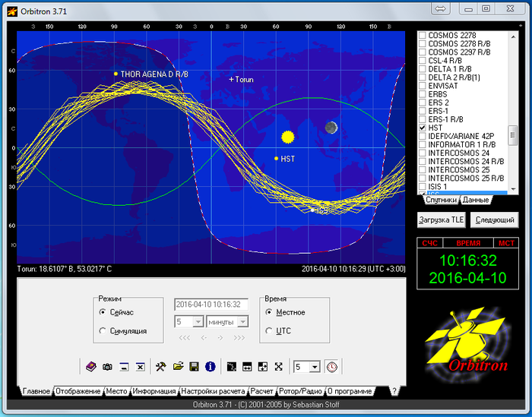Screen dimensions: 532x417
Task: Click the hammer and wrench tools icon
Action: (x=160, y=367)
